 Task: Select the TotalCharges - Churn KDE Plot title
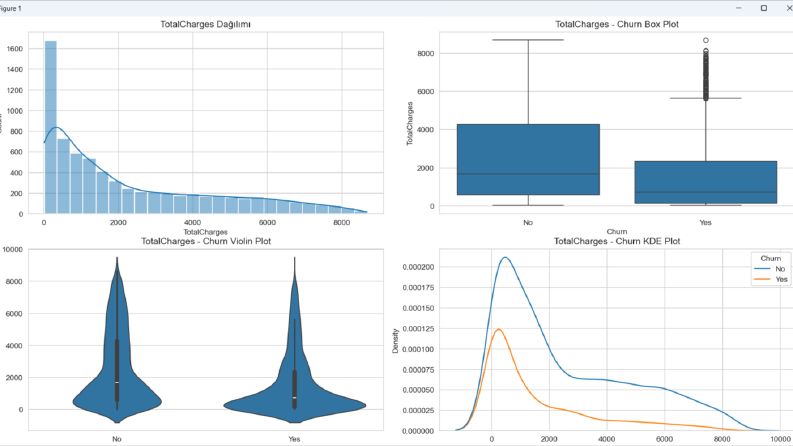pyautogui.click(x=616, y=241)
